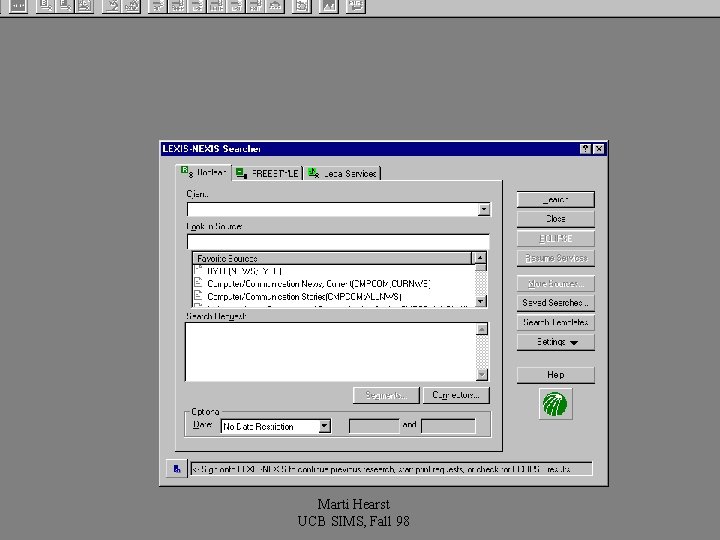Open Search Templates
The image size is (720, 540).
pyautogui.click(x=556, y=323)
